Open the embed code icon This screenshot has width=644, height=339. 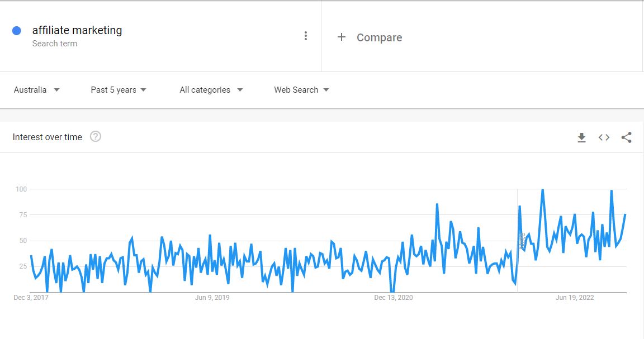pyautogui.click(x=604, y=137)
